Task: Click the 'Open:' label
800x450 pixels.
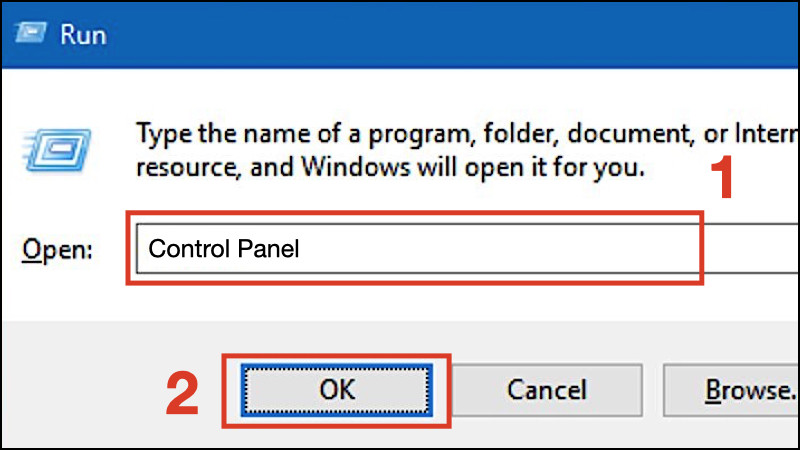Action: pos(57,250)
